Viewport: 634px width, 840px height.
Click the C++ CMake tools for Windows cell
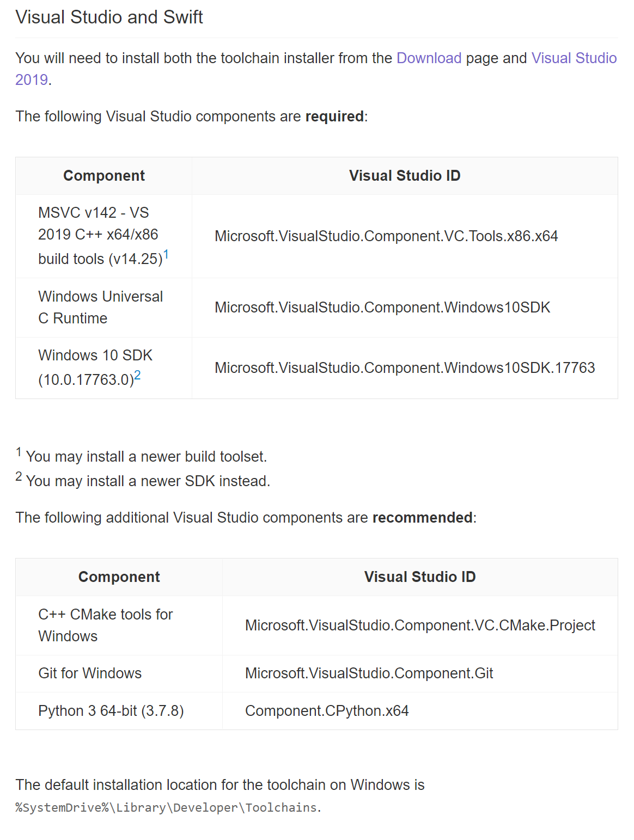click(105, 626)
